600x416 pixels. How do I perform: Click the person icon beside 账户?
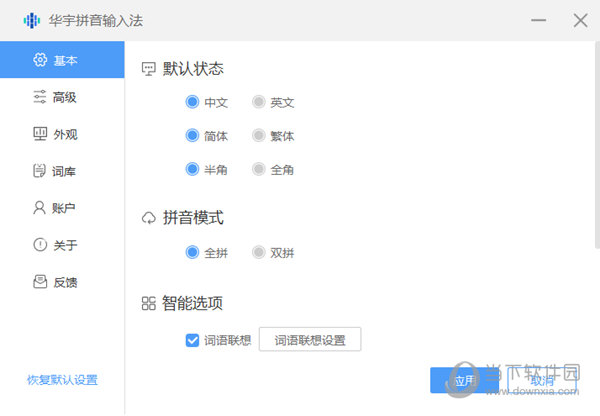coord(39,208)
